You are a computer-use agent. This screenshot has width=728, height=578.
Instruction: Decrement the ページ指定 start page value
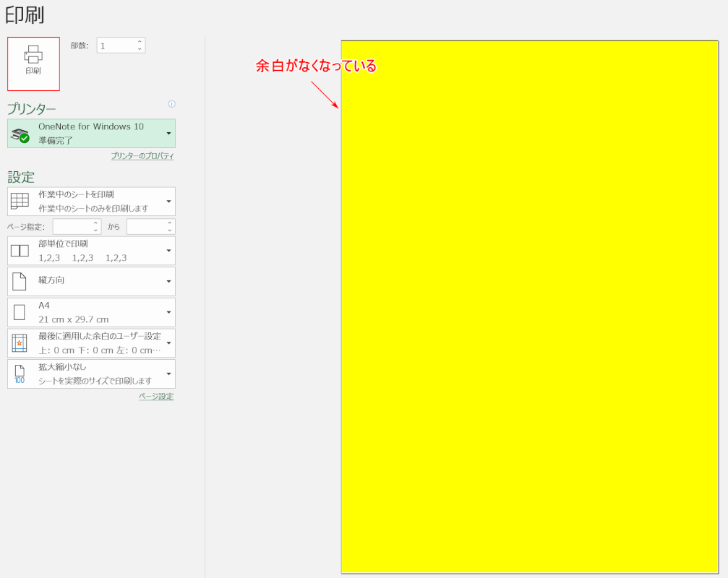click(x=95, y=230)
